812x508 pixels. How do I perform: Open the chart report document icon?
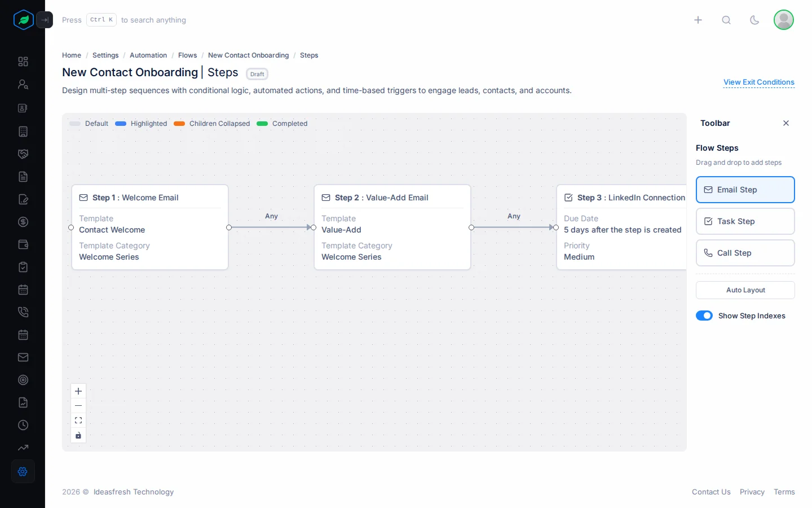(23, 402)
